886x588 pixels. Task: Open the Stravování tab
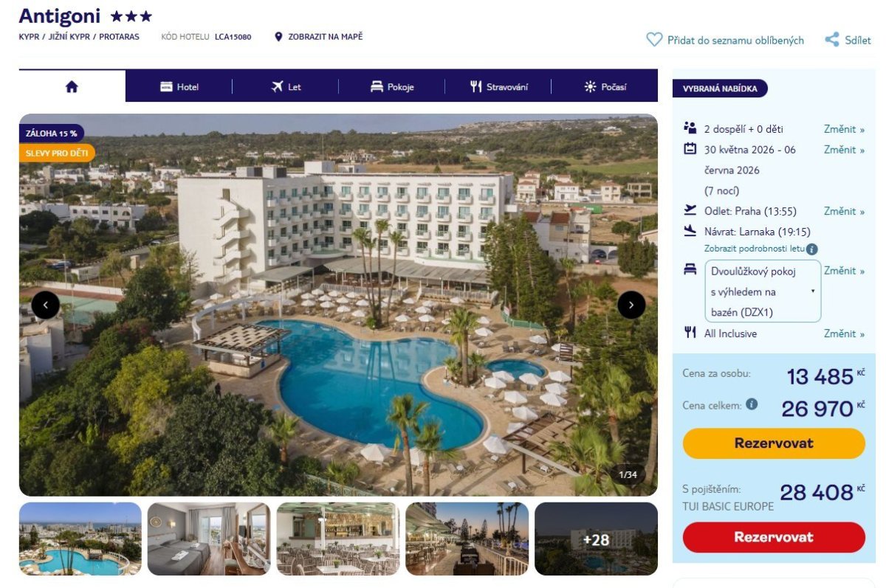click(x=498, y=86)
